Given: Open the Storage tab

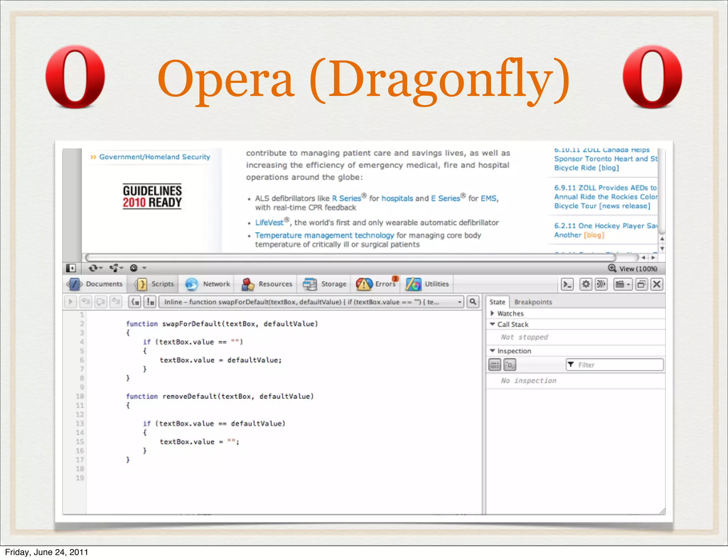Looking at the screenshot, I should [325, 284].
